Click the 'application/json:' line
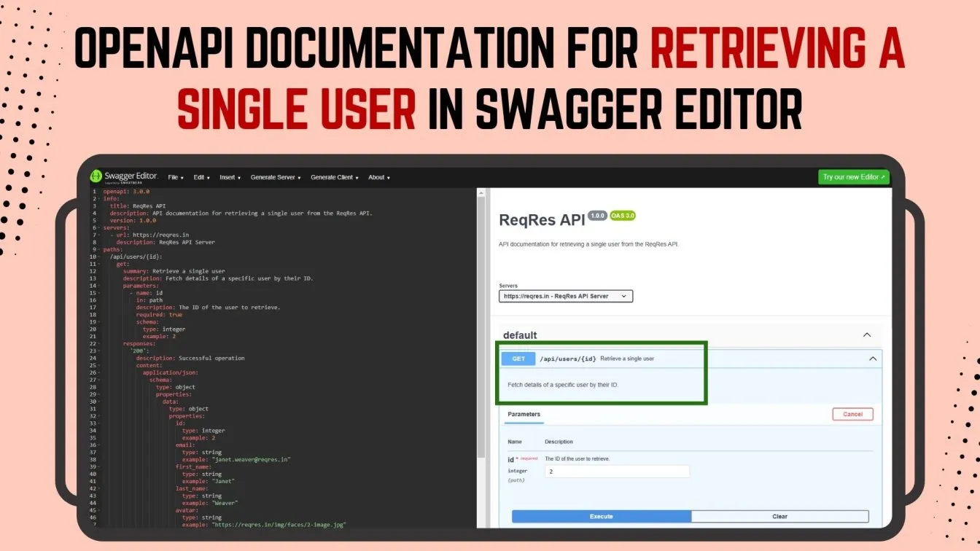 [x=170, y=372]
